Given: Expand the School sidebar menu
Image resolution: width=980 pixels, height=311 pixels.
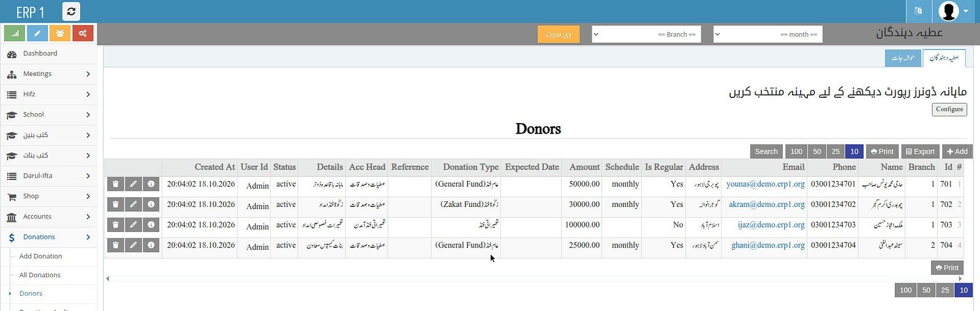Looking at the screenshot, I should (48, 114).
